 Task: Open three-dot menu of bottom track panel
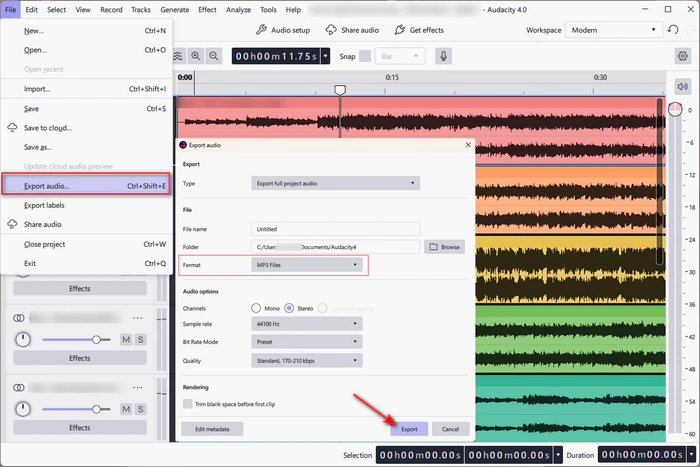138,388
